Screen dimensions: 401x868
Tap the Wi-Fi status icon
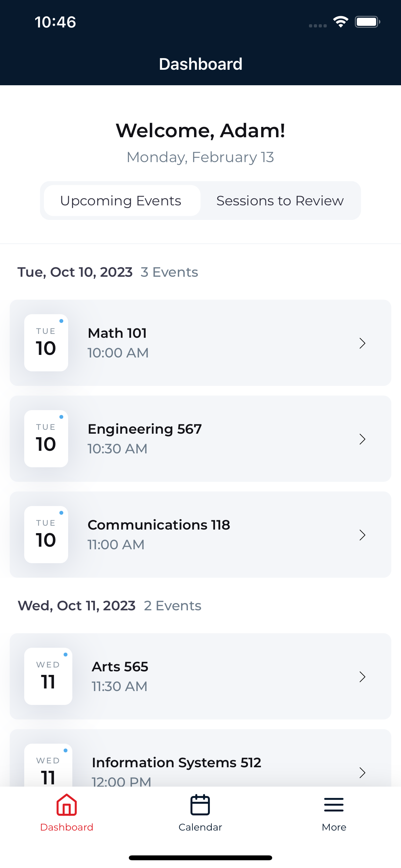341,22
